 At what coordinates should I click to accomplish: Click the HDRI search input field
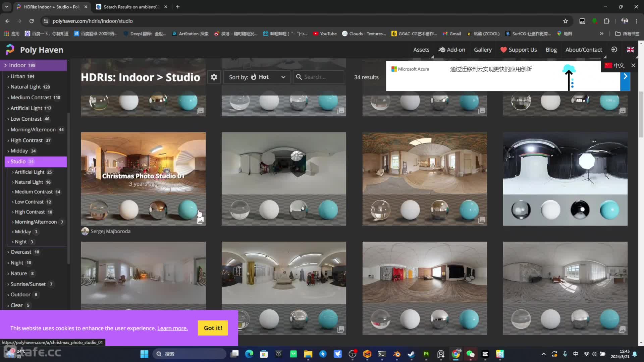coord(319,77)
